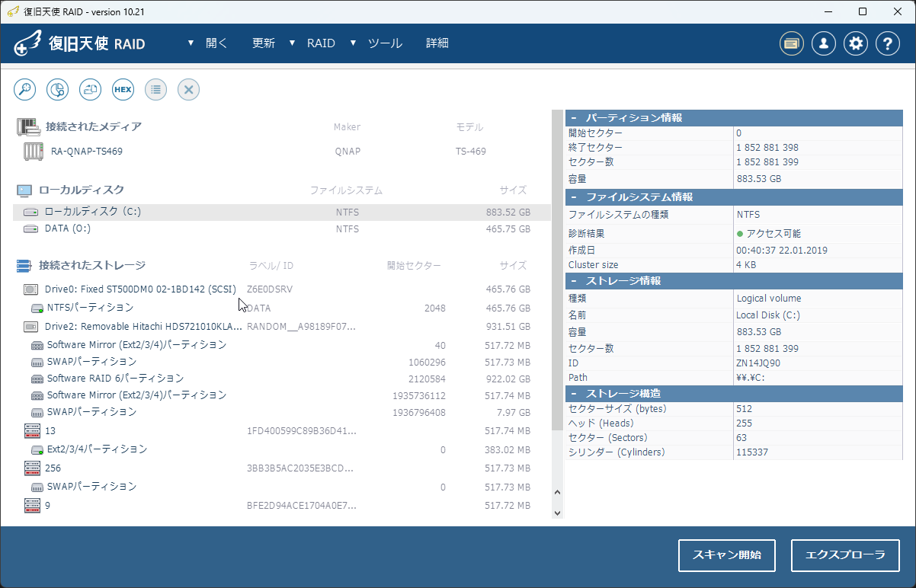Click the ローカルディスク (C:) drive icon

coord(30,212)
